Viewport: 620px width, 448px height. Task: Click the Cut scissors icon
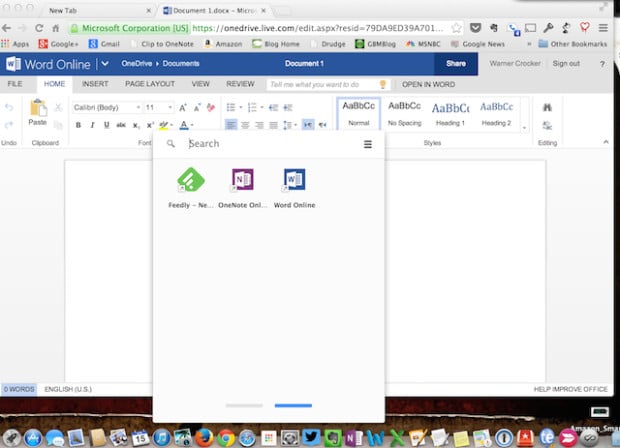click(58, 108)
